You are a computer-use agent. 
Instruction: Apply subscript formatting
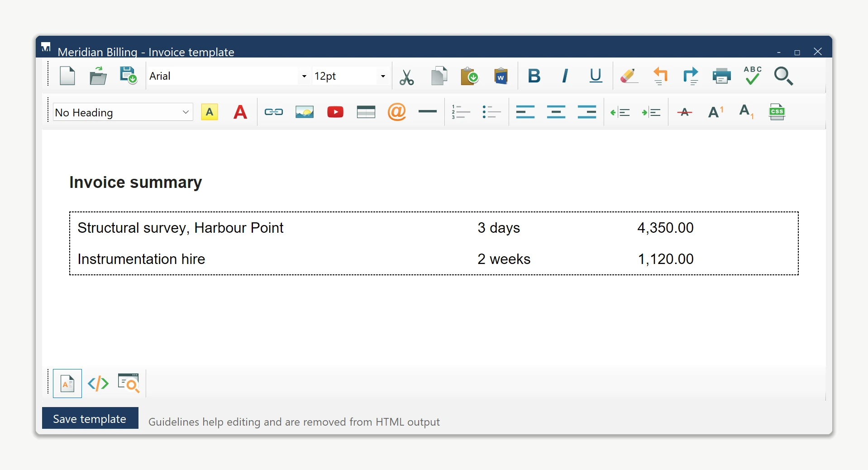click(747, 112)
